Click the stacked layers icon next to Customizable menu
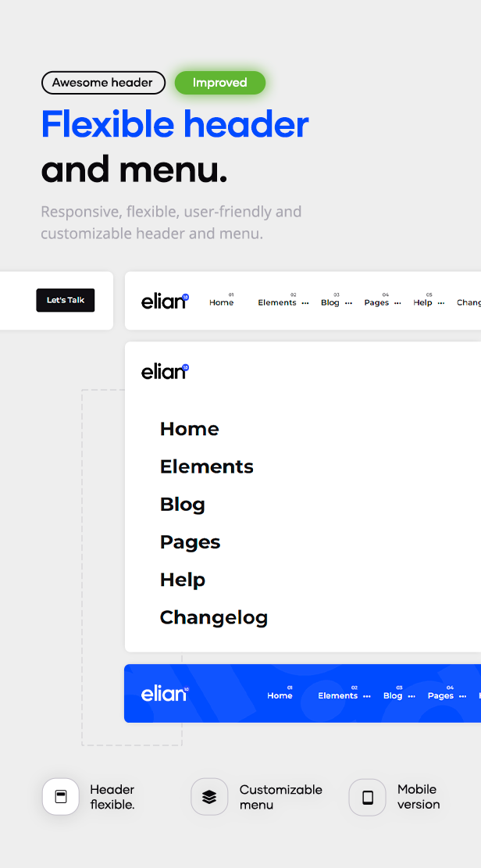The height and width of the screenshot is (868, 481). (x=209, y=796)
